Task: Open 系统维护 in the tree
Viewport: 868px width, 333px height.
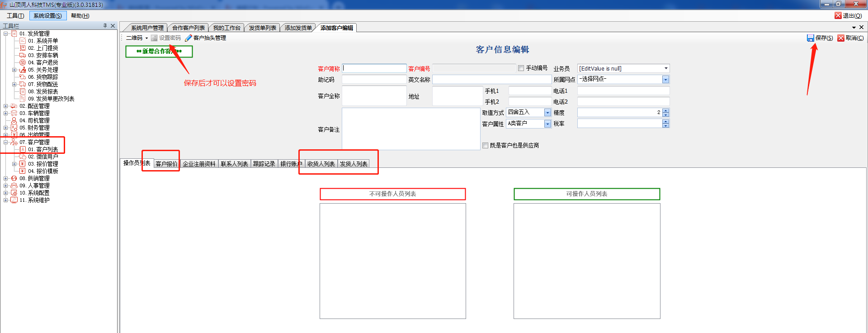Action: (x=38, y=200)
